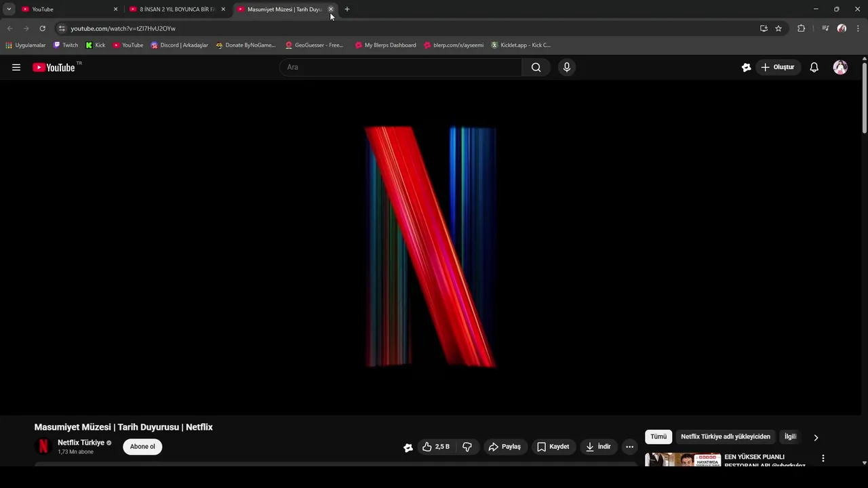The image size is (868, 488).
Task: Open the EEN YÜKSEK PUANLI video thumbnail
Action: tap(683, 460)
